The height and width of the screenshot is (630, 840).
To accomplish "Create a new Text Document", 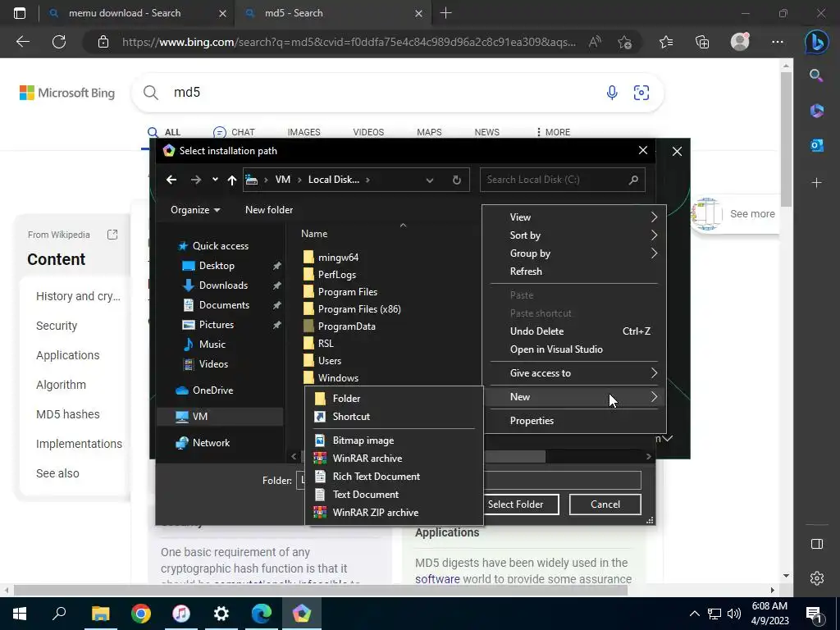I will pyautogui.click(x=395, y=495).
